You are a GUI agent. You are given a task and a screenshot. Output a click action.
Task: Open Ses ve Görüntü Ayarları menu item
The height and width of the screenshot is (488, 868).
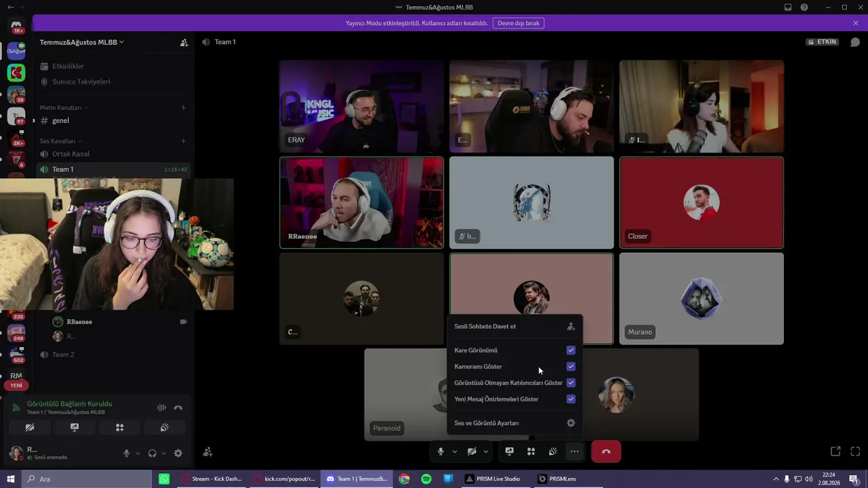(515, 423)
